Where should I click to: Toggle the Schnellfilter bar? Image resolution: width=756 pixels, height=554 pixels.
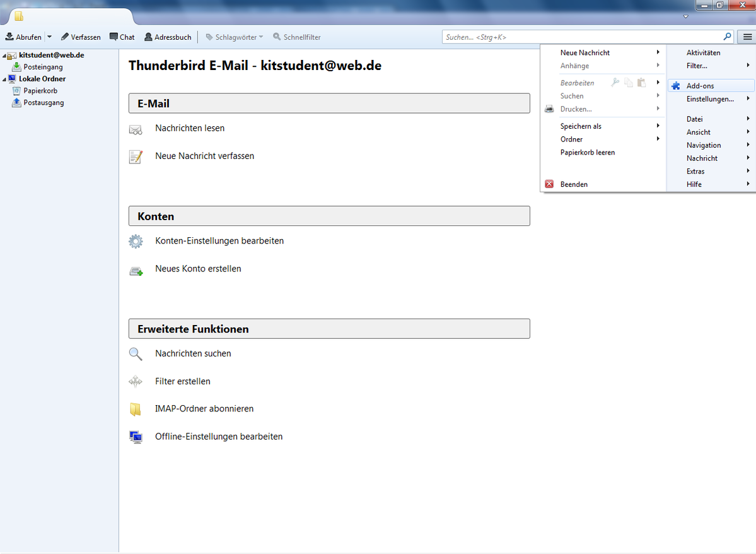click(x=296, y=37)
